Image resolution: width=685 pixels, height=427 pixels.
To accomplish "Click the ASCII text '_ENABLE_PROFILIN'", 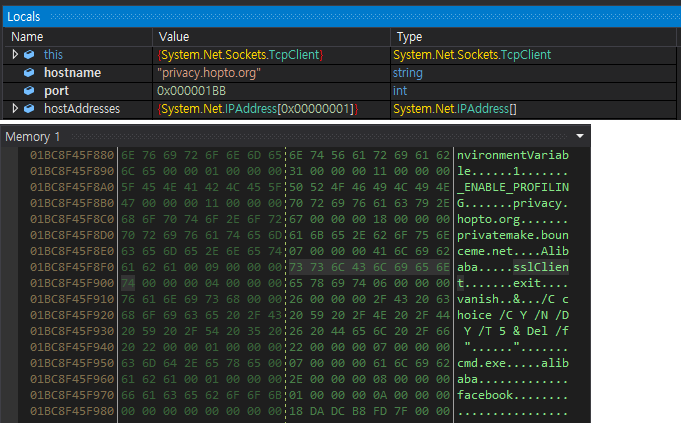I will pos(513,187).
